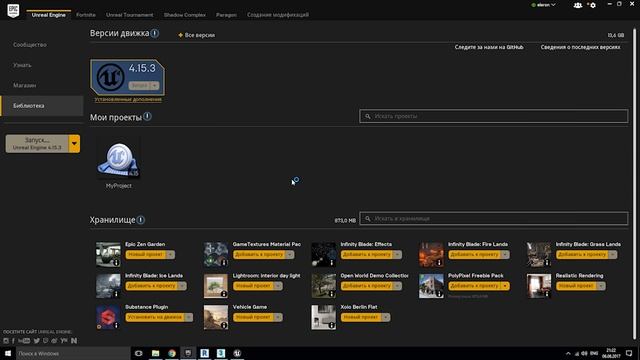
Task: Focus the Искать проекты search field
Action: [493, 116]
